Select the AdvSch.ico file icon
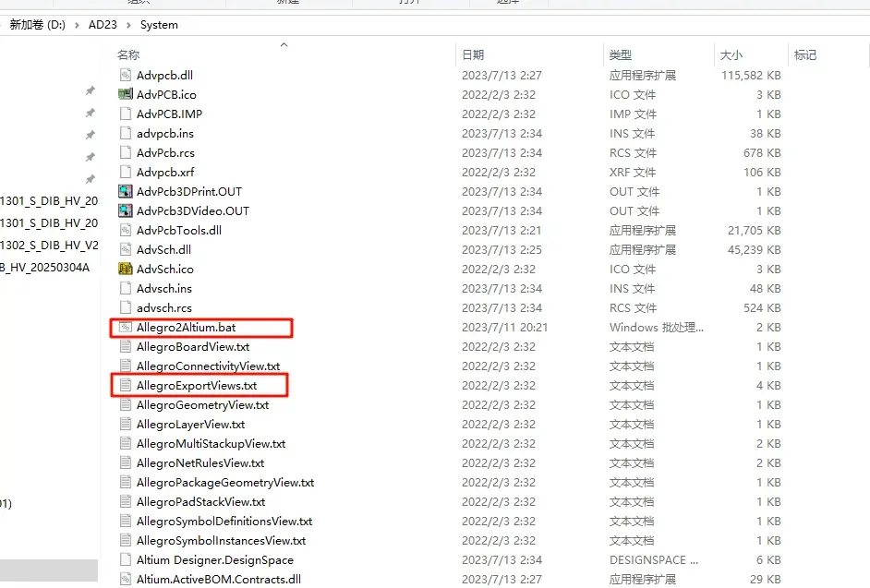 pos(126,269)
